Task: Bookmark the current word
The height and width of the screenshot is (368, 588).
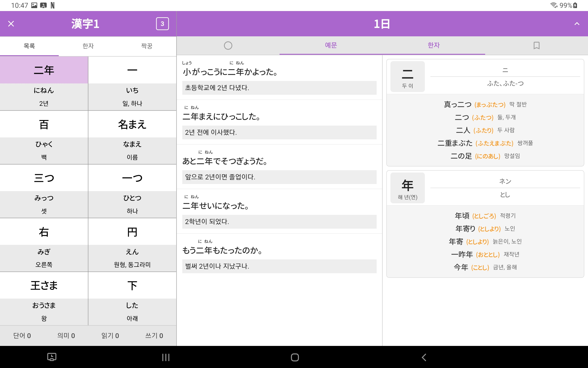Action: click(537, 46)
